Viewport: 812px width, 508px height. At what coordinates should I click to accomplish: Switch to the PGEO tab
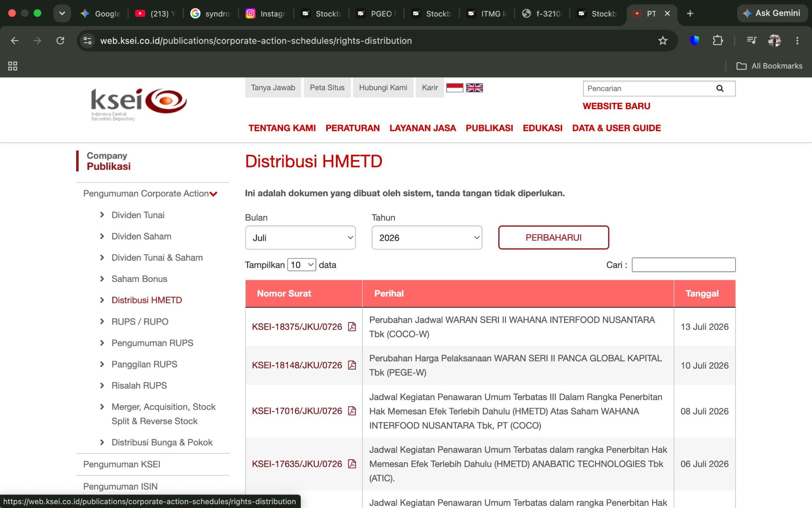376,14
